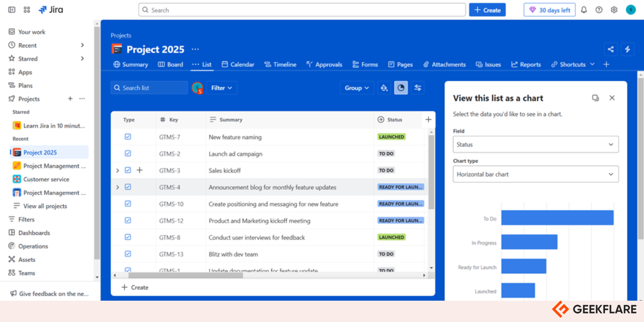The image size is (644, 322).
Task: Click the Search list field
Action: (x=149, y=88)
